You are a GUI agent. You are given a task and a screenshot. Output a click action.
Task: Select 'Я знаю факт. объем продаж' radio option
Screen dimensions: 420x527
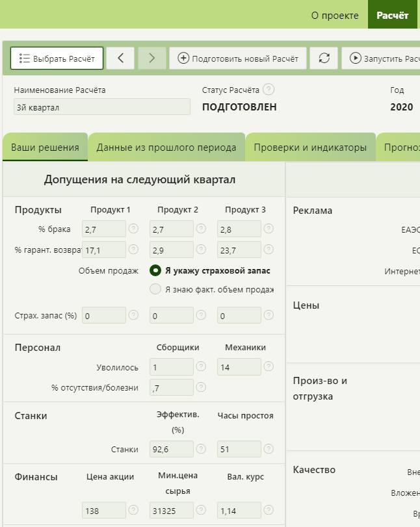(x=155, y=289)
